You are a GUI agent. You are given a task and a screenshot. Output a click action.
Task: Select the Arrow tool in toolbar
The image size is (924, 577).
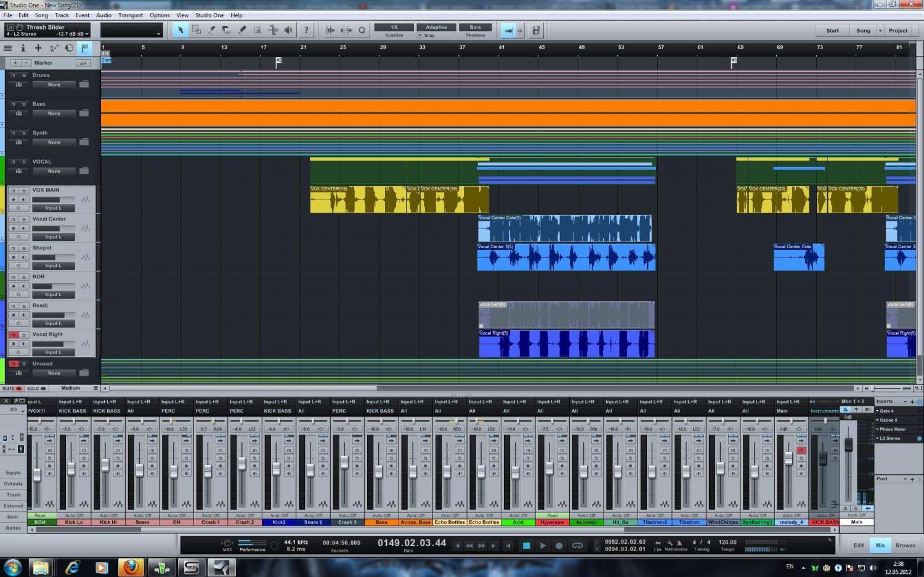click(x=180, y=30)
